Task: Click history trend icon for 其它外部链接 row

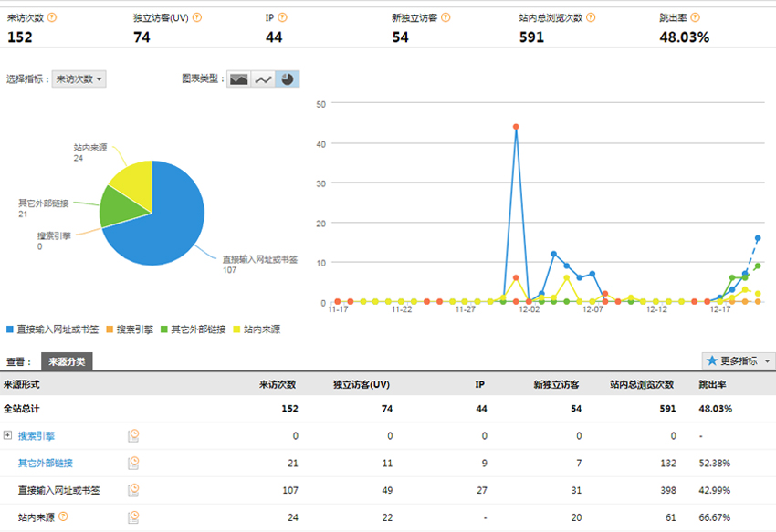Action: coord(133,464)
